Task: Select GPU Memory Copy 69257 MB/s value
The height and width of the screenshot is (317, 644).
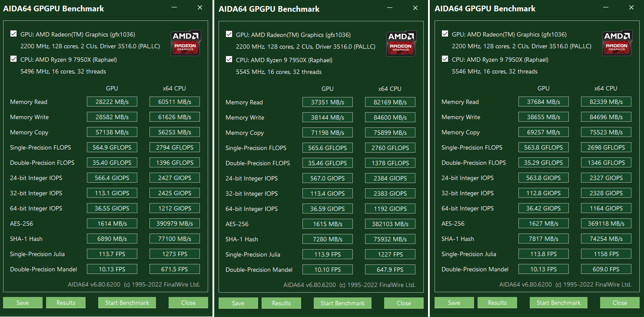Action: [x=544, y=132]
